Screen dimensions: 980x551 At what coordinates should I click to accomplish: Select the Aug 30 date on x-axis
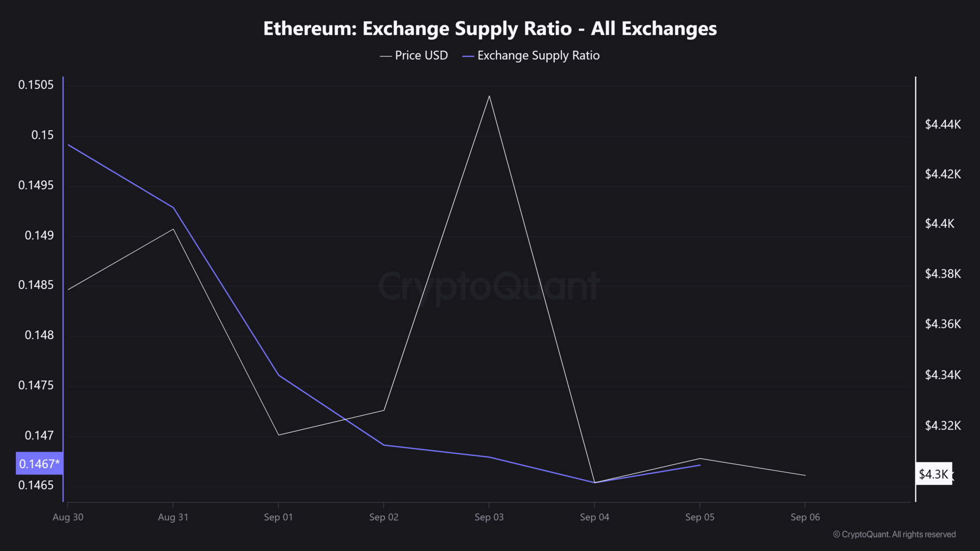click(68, 517)
